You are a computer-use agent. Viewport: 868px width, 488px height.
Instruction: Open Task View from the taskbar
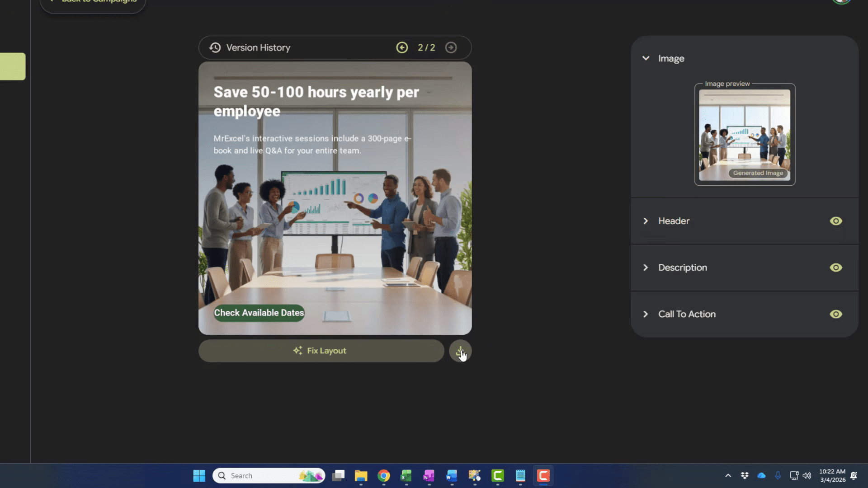click(x=338, y=475)
